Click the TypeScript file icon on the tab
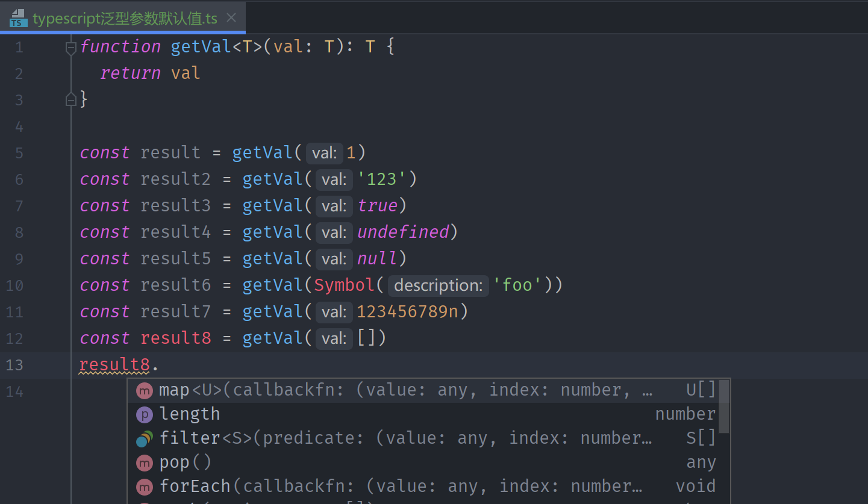This screenshot has width=868, height=504. tap(18, 17)
